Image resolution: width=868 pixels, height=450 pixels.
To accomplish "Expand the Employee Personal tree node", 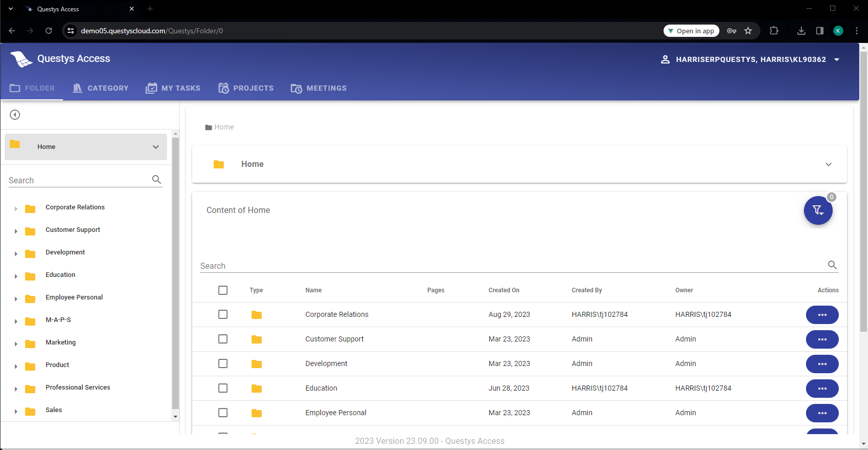I will point(16,299).
